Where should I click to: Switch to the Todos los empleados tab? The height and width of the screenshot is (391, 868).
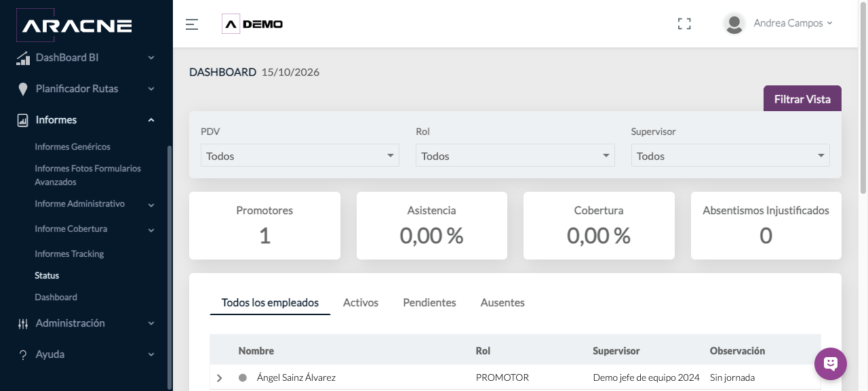point(270,303)
